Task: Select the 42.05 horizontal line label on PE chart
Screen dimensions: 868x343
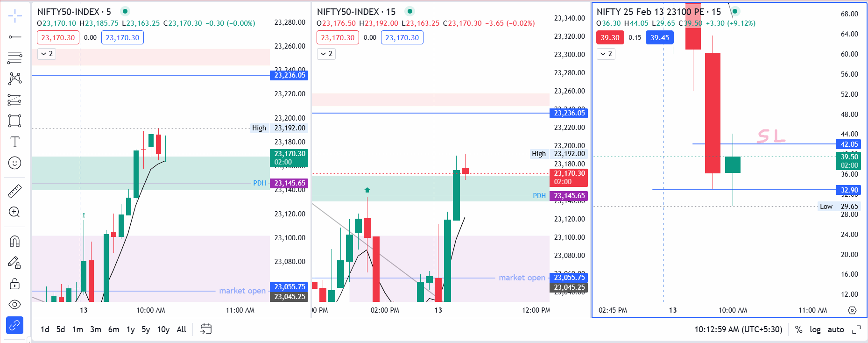Action: coord(849,144)
